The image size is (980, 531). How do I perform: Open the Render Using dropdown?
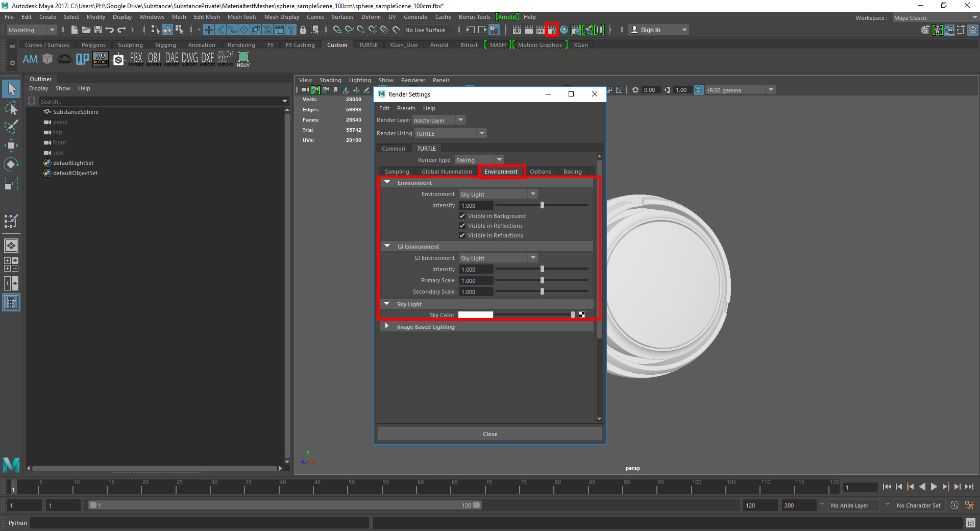[450, 133]
